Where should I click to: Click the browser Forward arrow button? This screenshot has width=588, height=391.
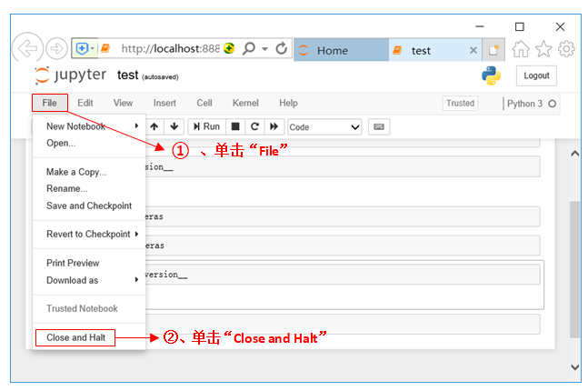[56, 48]
